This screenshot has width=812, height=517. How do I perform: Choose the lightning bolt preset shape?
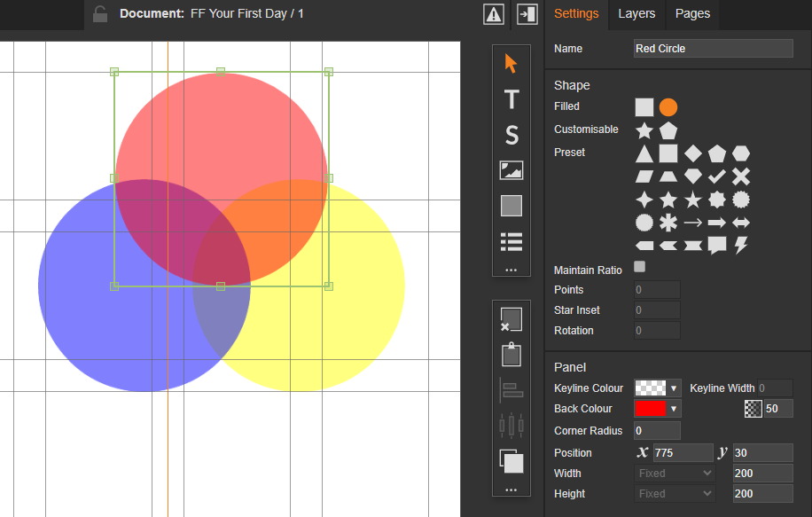coord(741,246)
